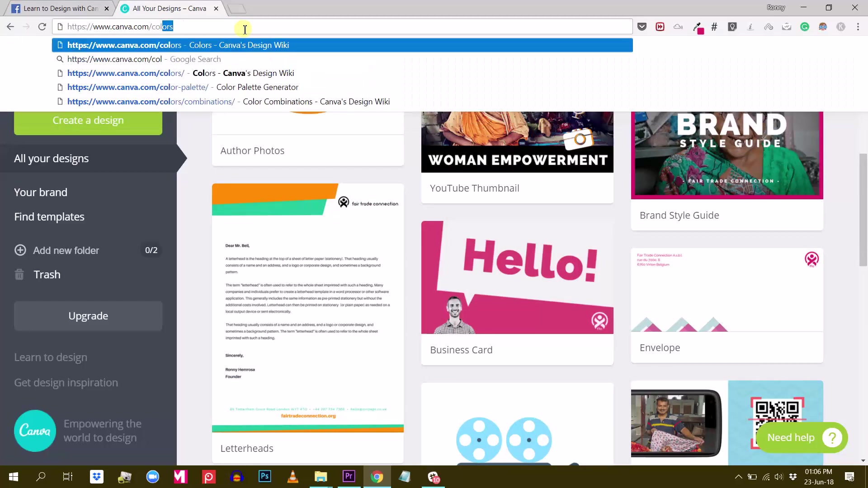The height and width of the screenshot is (488, 868).
Task: Open the Chrome three-dot menu
Action: point(858,27)
